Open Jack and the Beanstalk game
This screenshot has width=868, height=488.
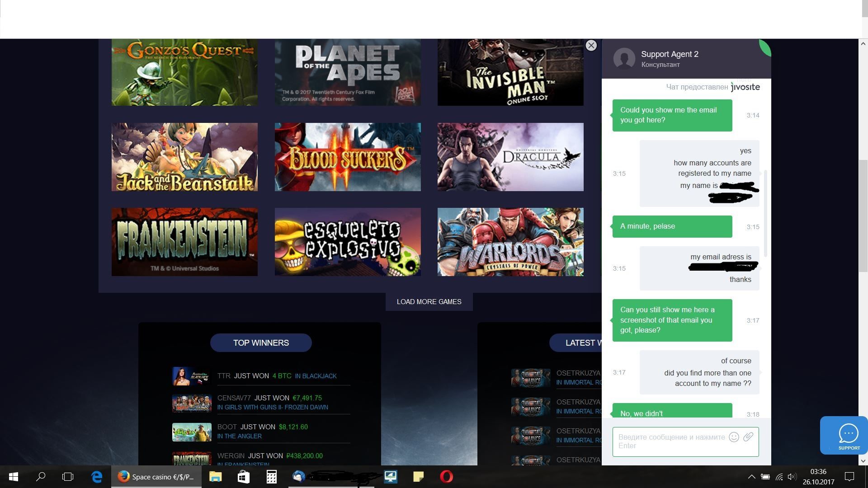tap(184, 157)
